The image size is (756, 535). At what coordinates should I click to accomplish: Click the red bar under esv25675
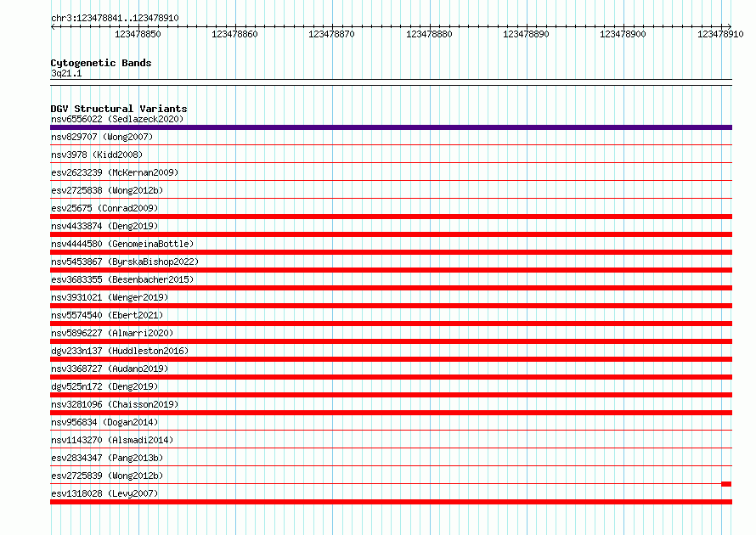[x=391, y=217]
